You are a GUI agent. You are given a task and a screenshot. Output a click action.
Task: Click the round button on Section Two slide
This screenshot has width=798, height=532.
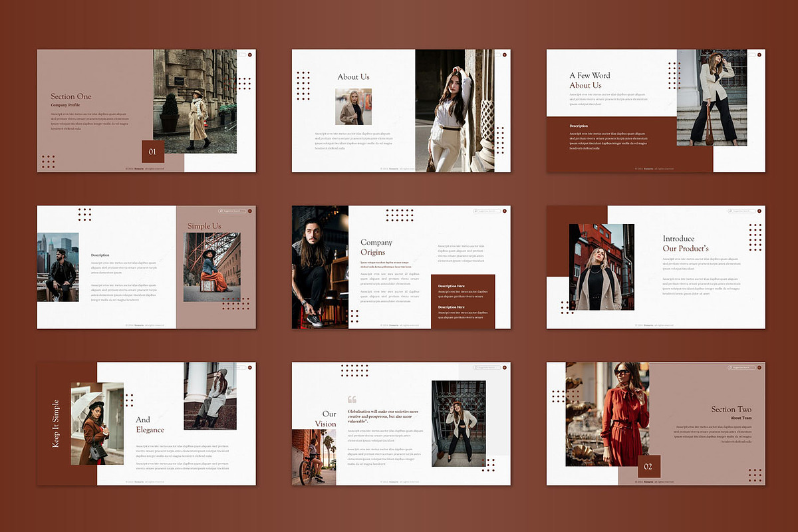point(759,367)
